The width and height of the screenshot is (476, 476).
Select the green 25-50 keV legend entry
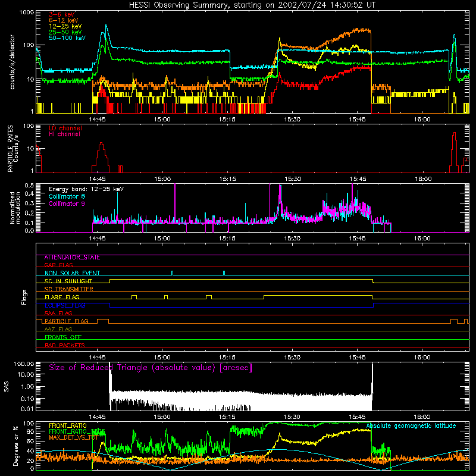65,32
